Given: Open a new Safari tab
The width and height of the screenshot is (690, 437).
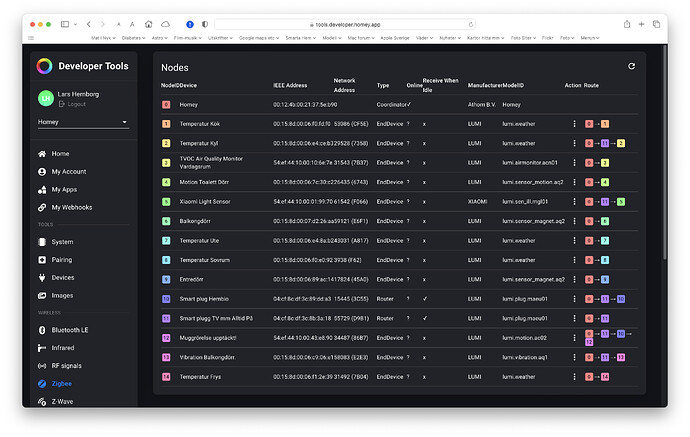Looking at the screenshot, I should pyautogui.click(x=641, y=24).
